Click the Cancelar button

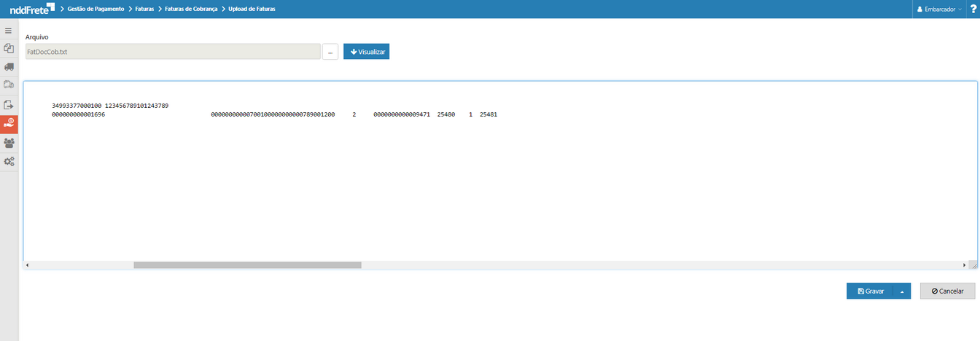[x=947, y=291]
